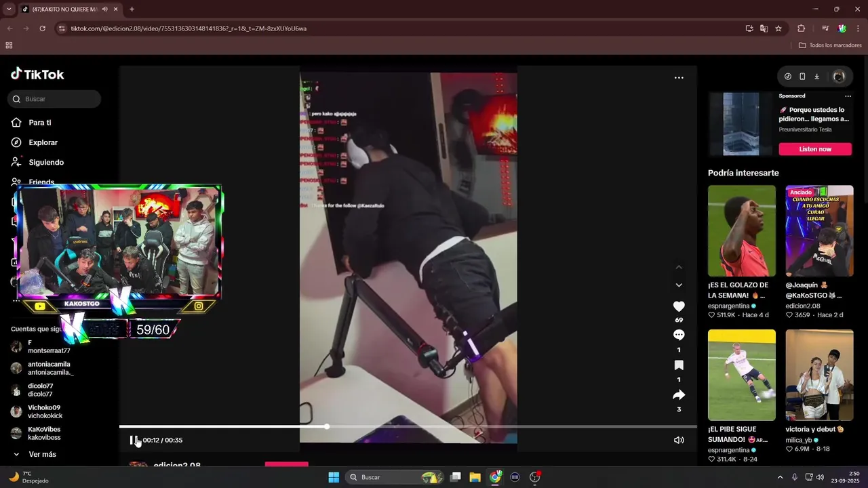The height and width of the screenshot is (488, 868).
Task: Open the sponsored ad's three-dot menu
Action: coord(848,96)
